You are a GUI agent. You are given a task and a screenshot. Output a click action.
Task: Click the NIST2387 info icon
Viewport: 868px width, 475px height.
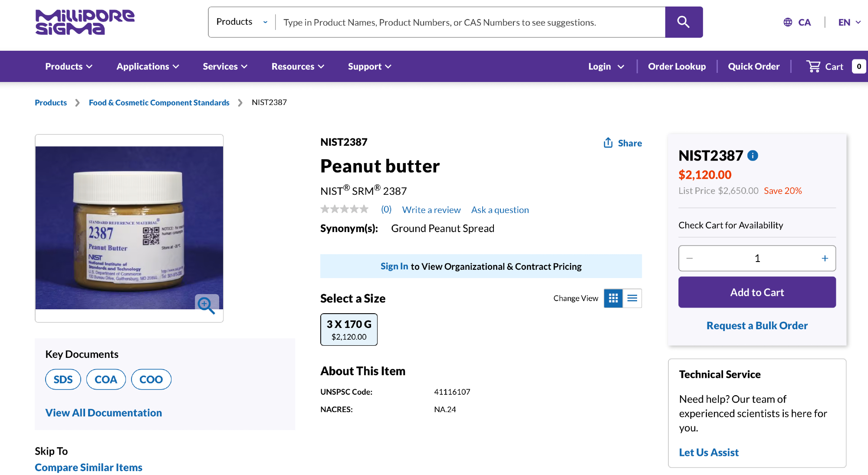point(753,155)
